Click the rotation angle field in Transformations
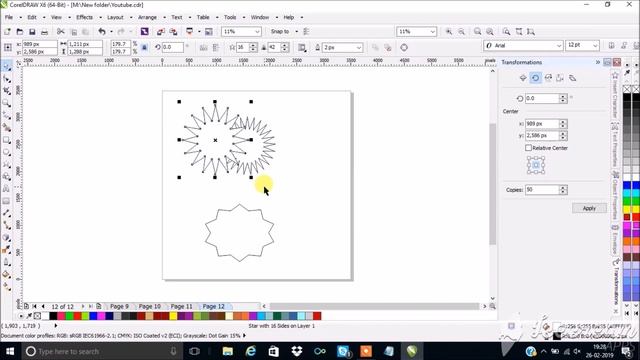Viewport: 640px width, 360px height. pyautogui.click(x=541, y=98)
